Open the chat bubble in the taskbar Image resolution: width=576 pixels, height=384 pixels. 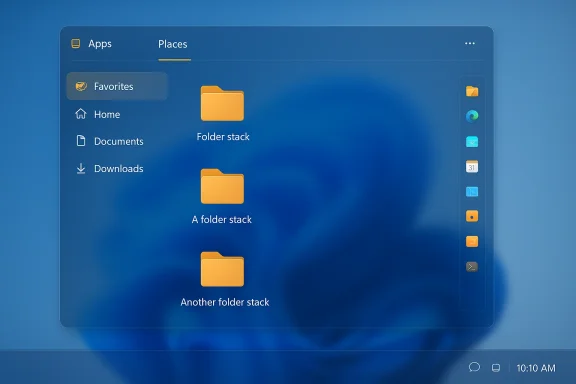coord(474,367)
